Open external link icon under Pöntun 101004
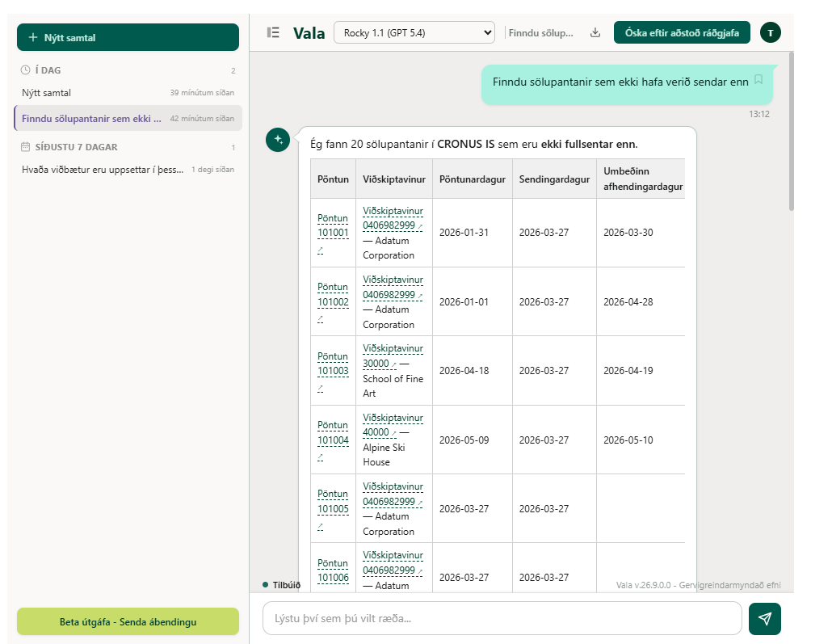 point(320,457)
